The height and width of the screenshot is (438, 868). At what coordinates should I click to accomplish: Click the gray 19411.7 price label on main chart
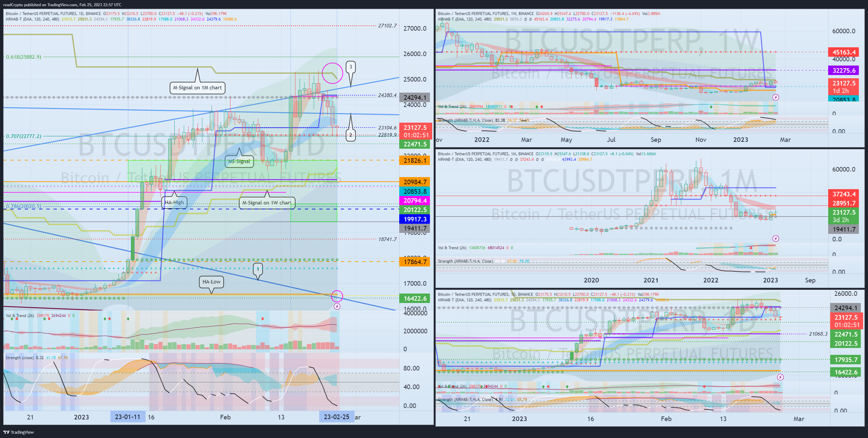click(x=415, y=228)
